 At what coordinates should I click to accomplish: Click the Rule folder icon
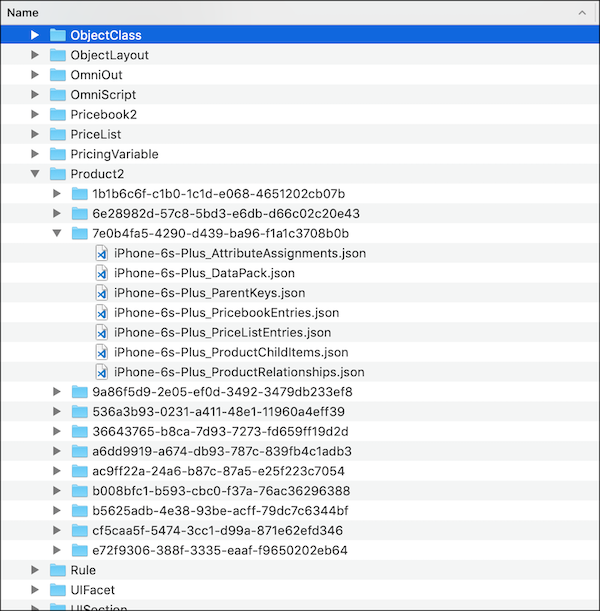(58, 570)
